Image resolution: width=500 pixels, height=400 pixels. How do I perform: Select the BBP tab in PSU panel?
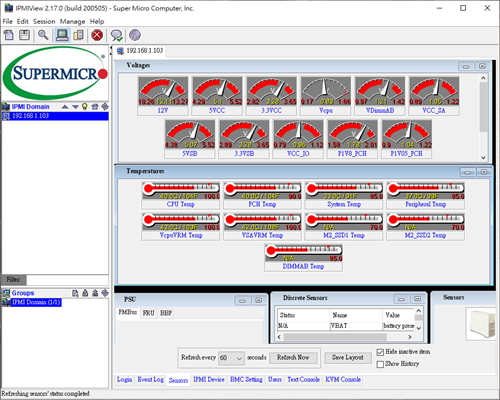pos(166,313)
